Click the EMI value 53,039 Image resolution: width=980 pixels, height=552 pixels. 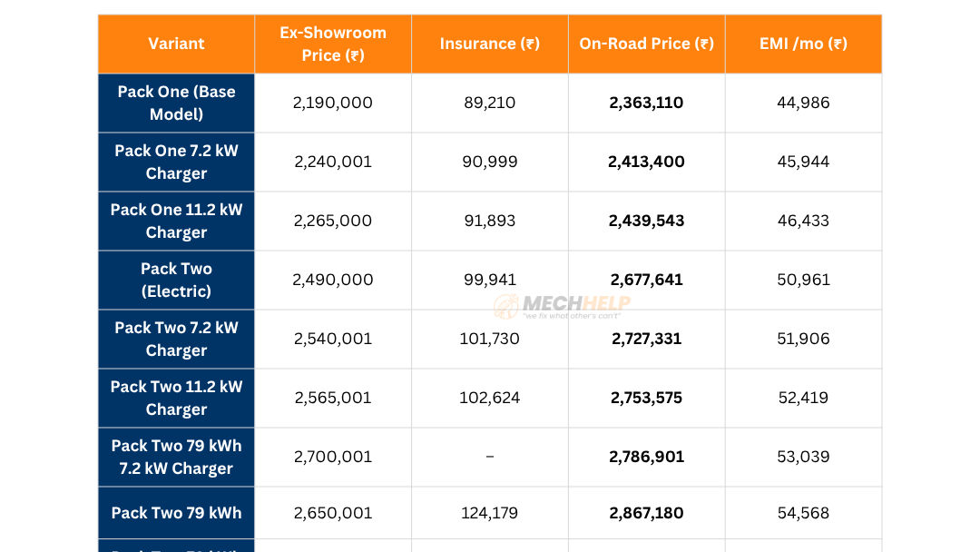[x=803, y=457]
